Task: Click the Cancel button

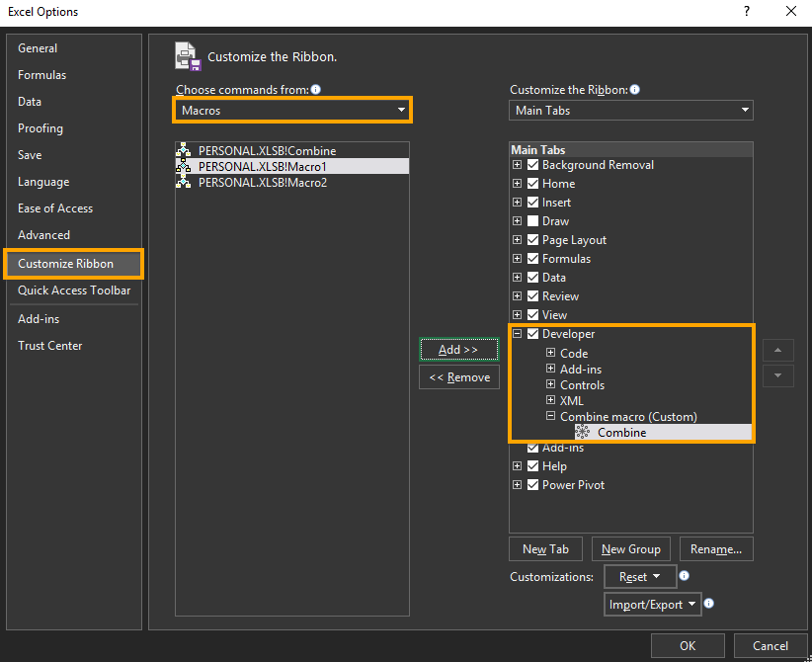Action: point(771,645)
